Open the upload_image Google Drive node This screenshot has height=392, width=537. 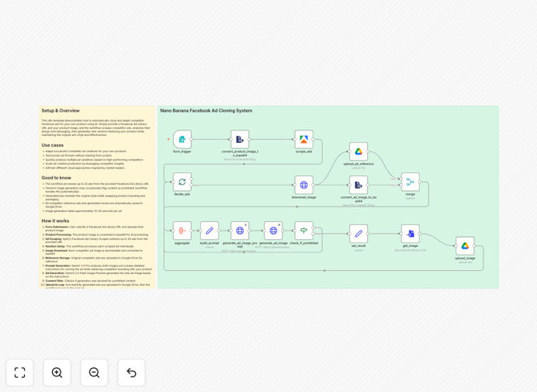(465, 246)
